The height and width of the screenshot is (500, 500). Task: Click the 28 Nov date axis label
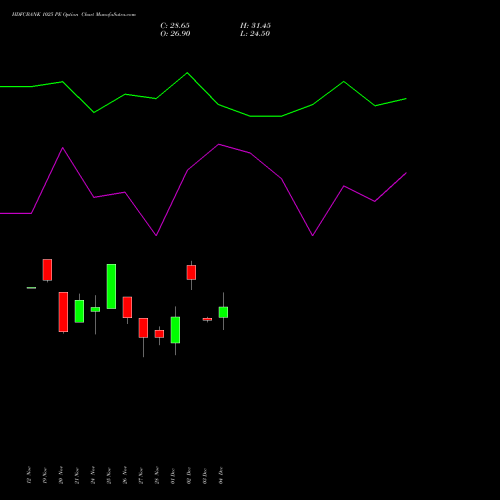157,475
